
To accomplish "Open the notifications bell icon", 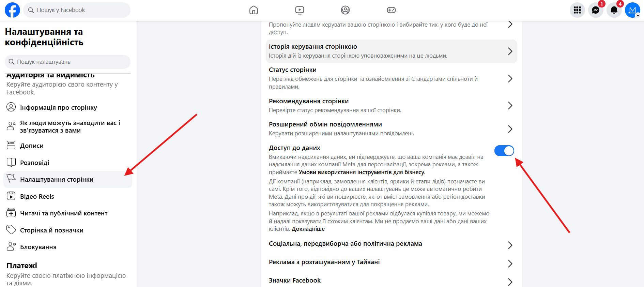I will coord(614,10).
